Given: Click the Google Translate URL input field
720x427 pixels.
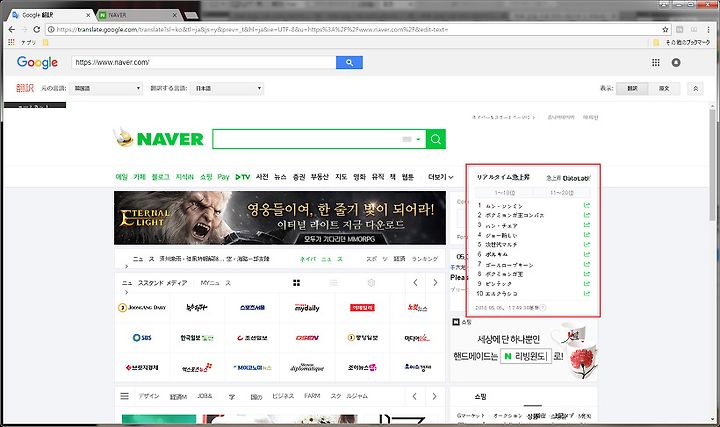Looking at the screenshot, I should (204, 62).
